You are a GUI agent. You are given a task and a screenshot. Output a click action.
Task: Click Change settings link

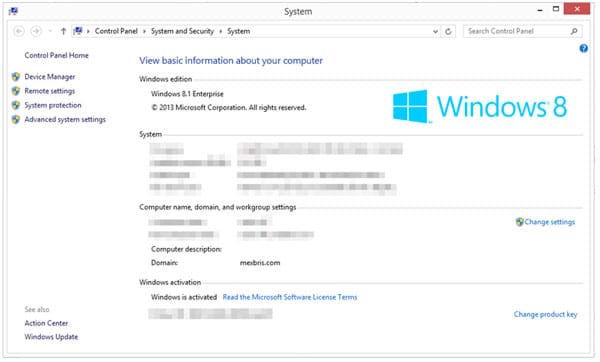(549, 222)
